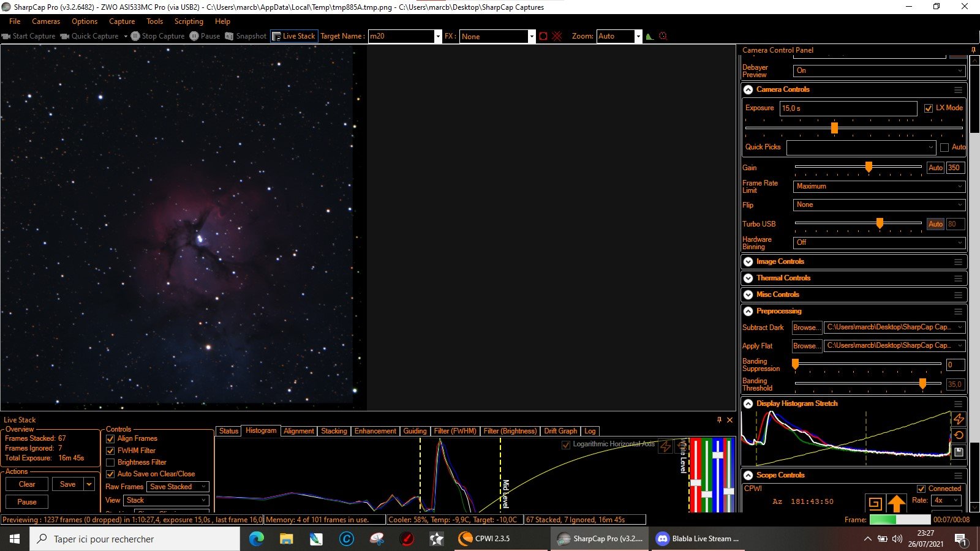Open the Zoom dropdown set to Auto

coord(619,36)
